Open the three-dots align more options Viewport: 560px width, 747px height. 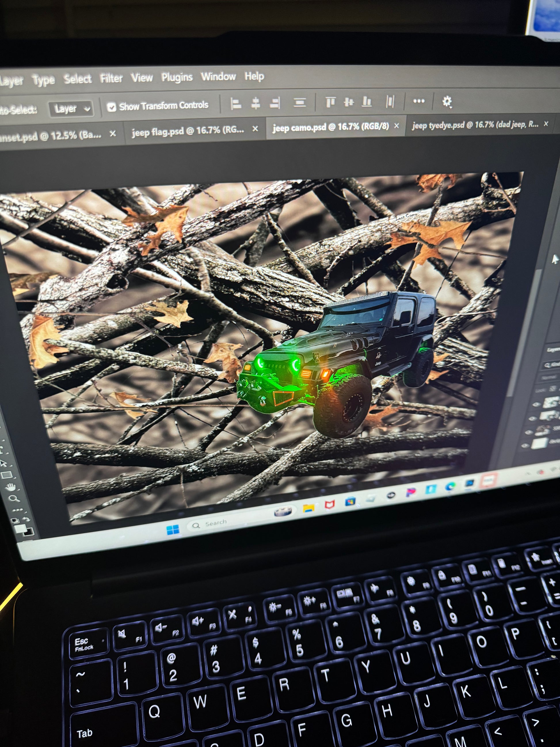point(419,101)
